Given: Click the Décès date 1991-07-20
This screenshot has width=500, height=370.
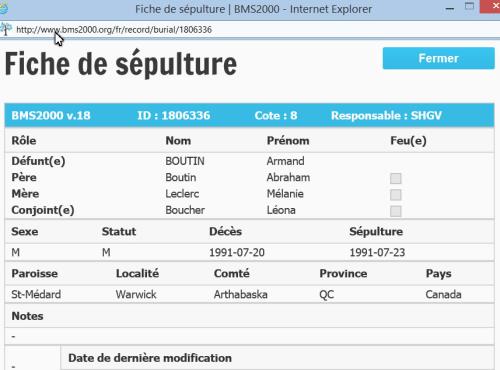Looking at the screenshot, I should tap(237, 252).
